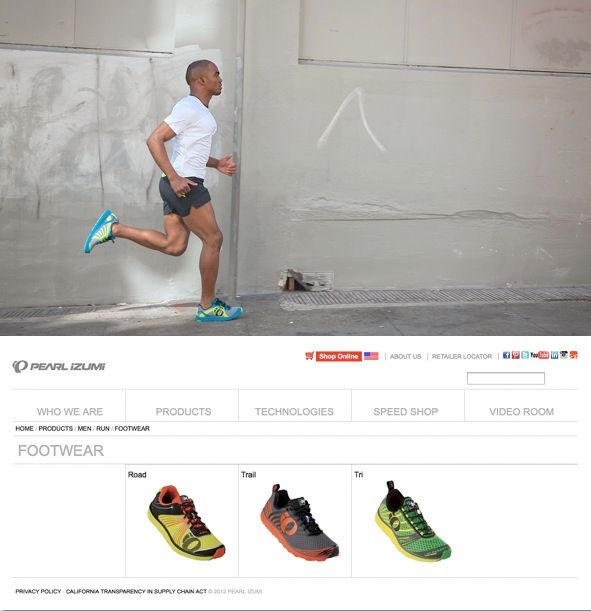Go to Men in breadcrumb
This screenshot has height=611, width=591.
[84, 428]
